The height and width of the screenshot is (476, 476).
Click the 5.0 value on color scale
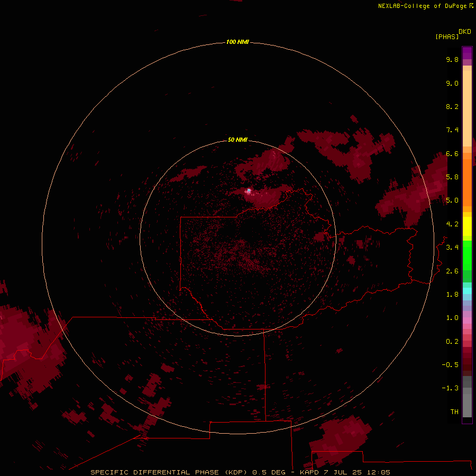point(452,200)
